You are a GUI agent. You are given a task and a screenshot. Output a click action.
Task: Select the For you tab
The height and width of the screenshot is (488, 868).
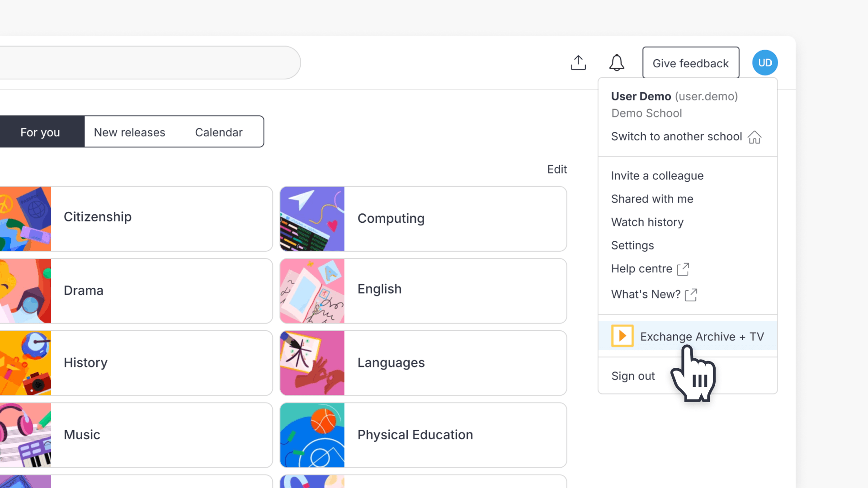(40, 132)
